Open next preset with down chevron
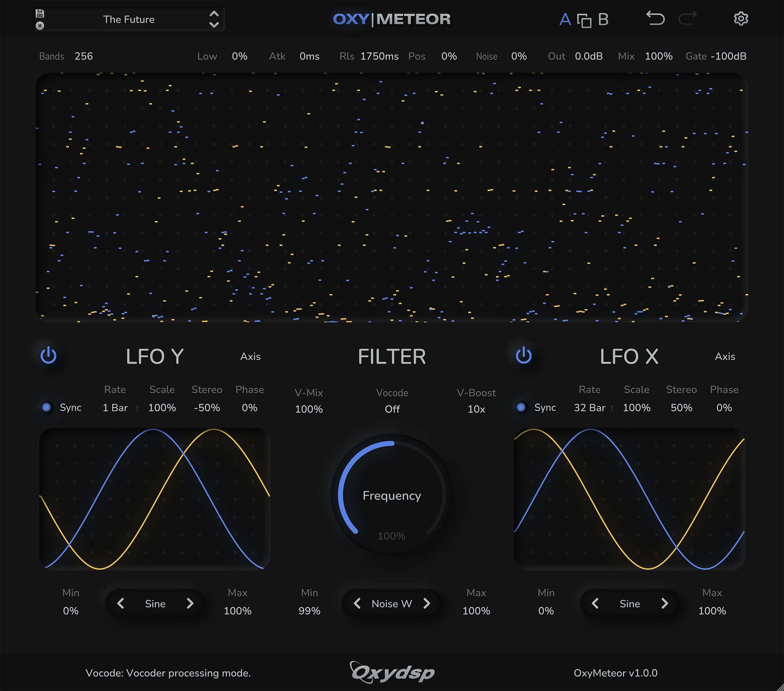This screenshot has width=784, height=691. pyautogui.click(x=214, y=24)
